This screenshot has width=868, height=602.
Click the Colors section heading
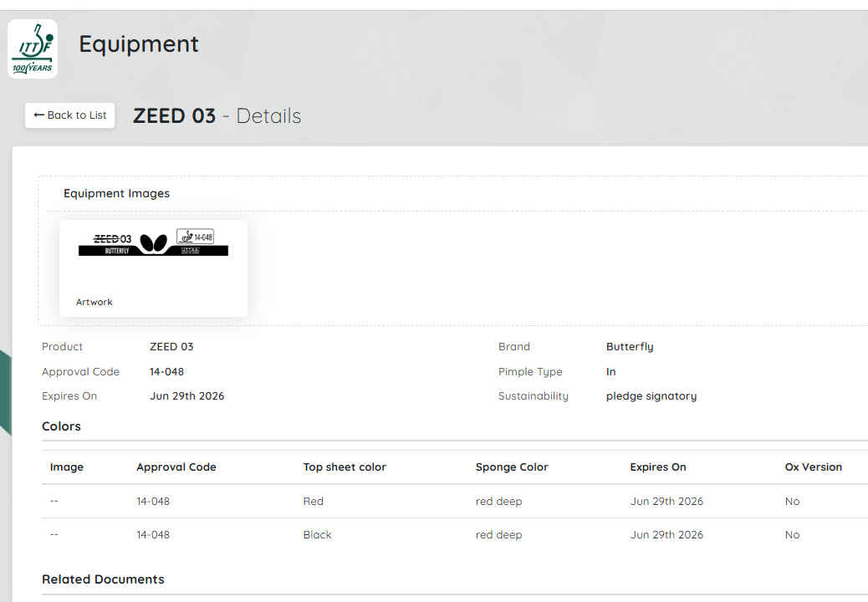[x=61, y=426]
